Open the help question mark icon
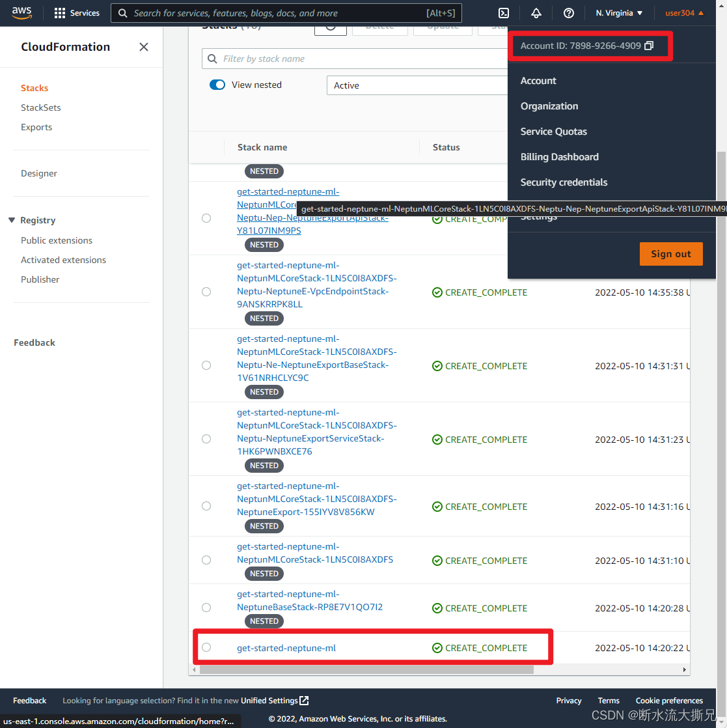This screenshot has height=728, width=727. pyautogui.click(x=568, y=13)
